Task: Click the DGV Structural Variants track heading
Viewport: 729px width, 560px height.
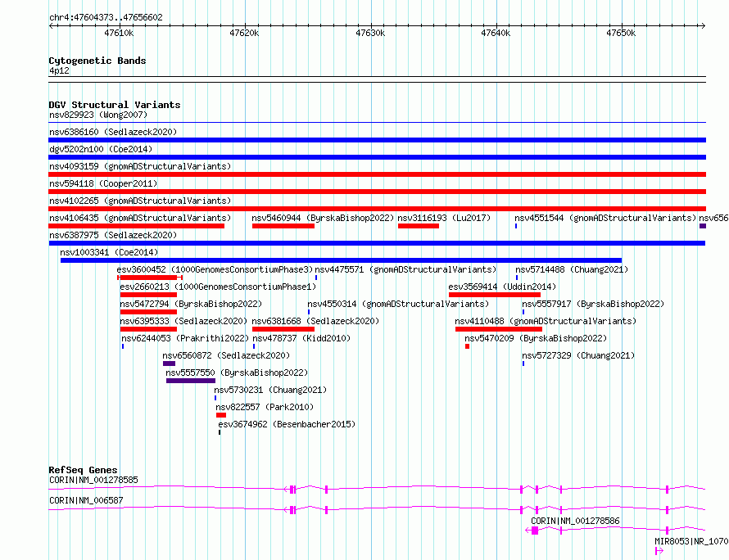Action: tap(115, 105)
